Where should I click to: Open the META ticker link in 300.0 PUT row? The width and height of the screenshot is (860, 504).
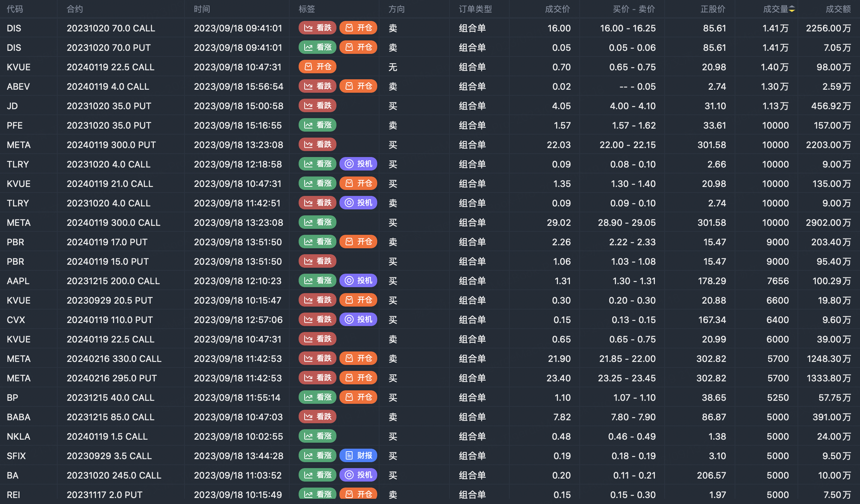coord(19,145)
